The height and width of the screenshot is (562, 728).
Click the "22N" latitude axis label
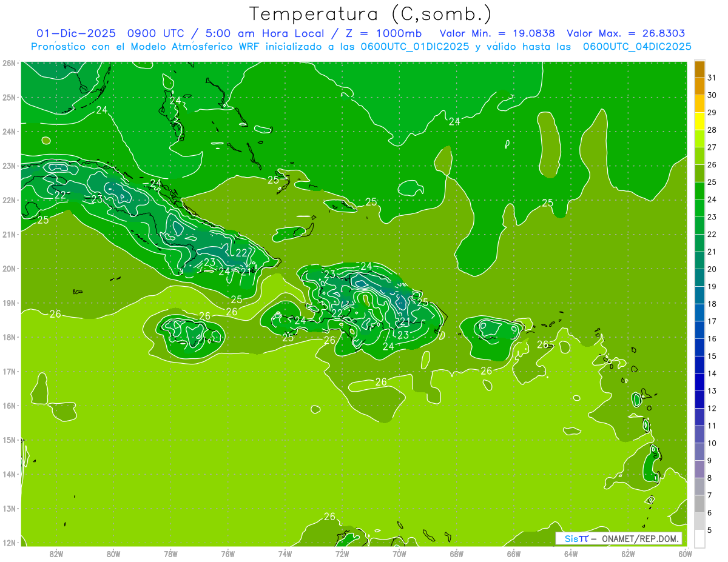point(8,200)
